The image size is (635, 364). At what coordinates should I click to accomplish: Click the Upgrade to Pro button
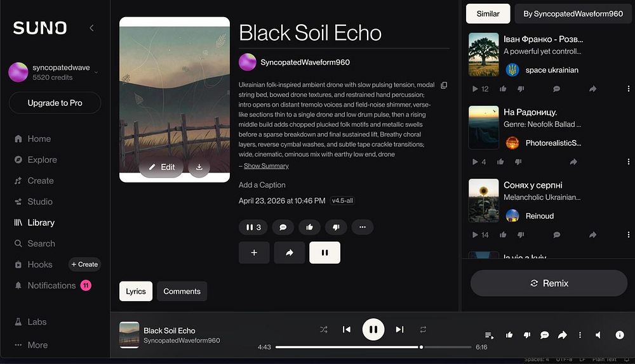tap(55, 103)
